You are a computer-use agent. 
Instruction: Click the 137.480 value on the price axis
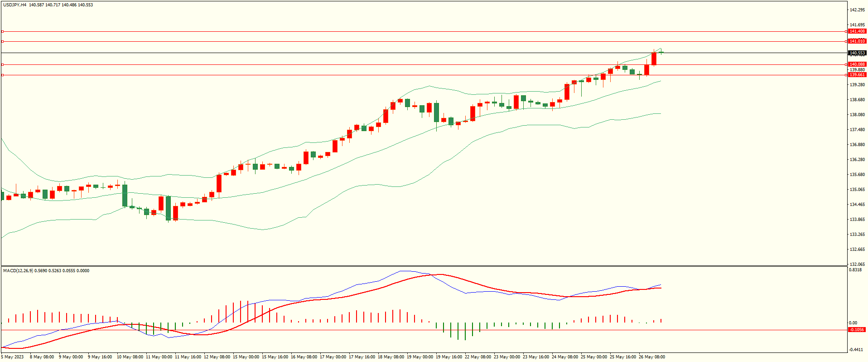click(857, 130)
